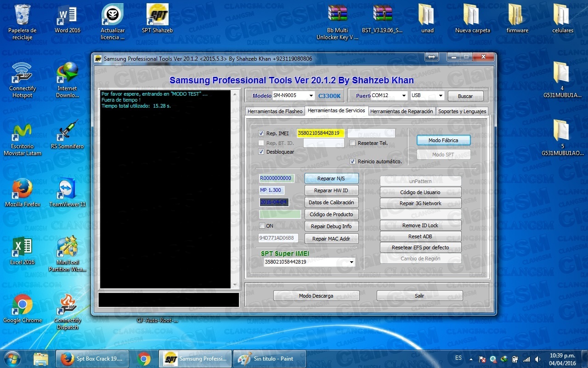This screenshot has width=588, height=368.
Task: Click the Reset ADB button
Action: 420,236
